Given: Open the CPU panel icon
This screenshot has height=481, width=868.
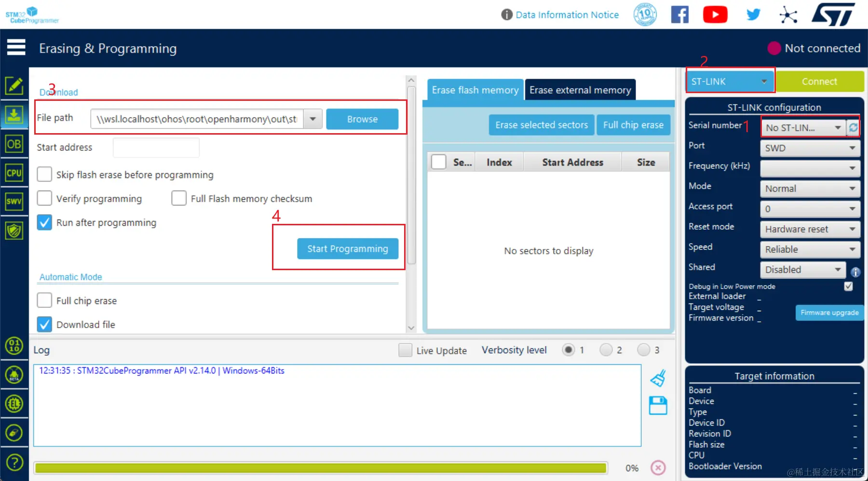Looking at the screenshot, I should (x=14, y=173).
